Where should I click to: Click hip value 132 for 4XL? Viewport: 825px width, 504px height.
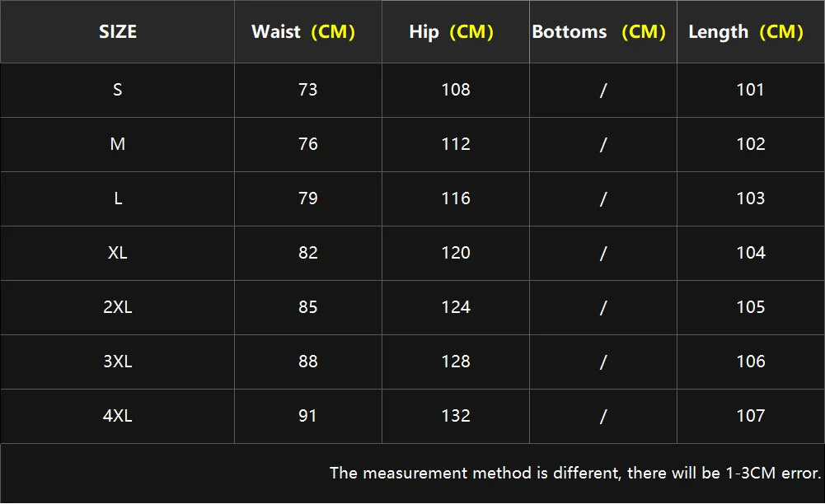click(456, 416)
